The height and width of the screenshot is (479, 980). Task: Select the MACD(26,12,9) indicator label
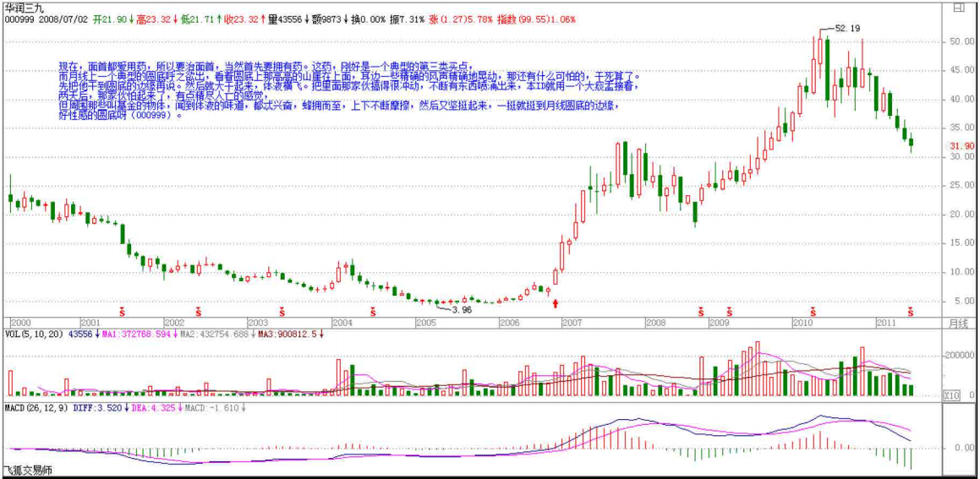pos(36,407)
